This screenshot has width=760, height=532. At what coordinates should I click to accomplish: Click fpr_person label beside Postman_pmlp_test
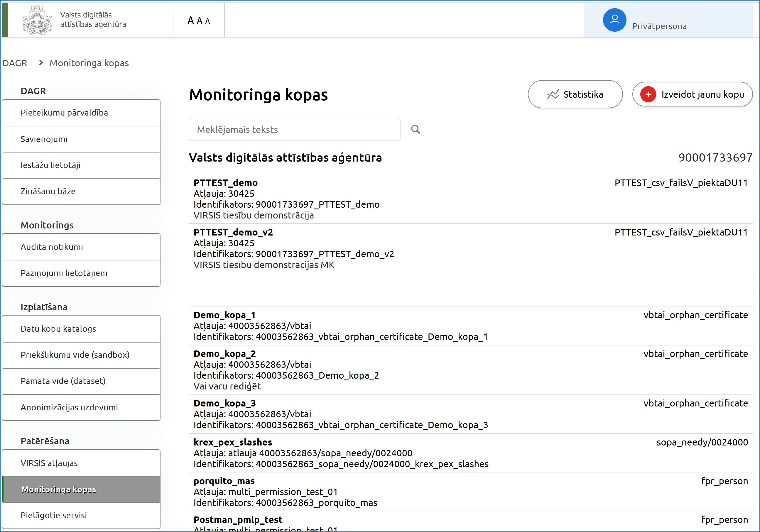click(x=725, y=520)
